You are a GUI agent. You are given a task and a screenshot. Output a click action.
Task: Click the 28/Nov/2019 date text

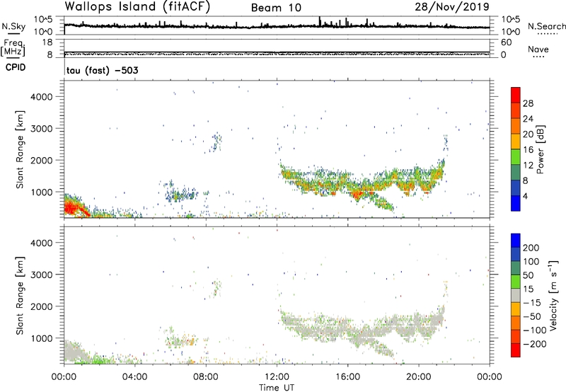(x=454, y=7)
